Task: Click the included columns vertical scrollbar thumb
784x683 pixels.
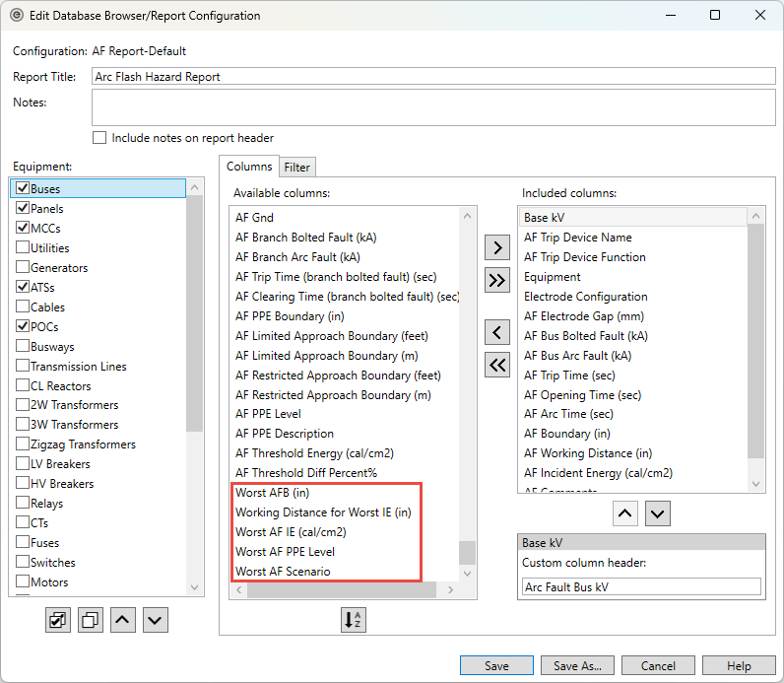Action: click(756, 341)
